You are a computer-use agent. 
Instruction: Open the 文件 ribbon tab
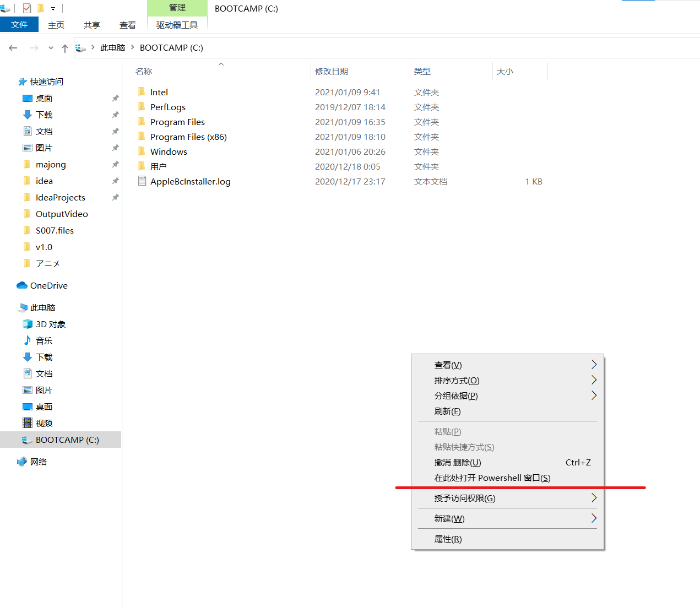(19, 25)
